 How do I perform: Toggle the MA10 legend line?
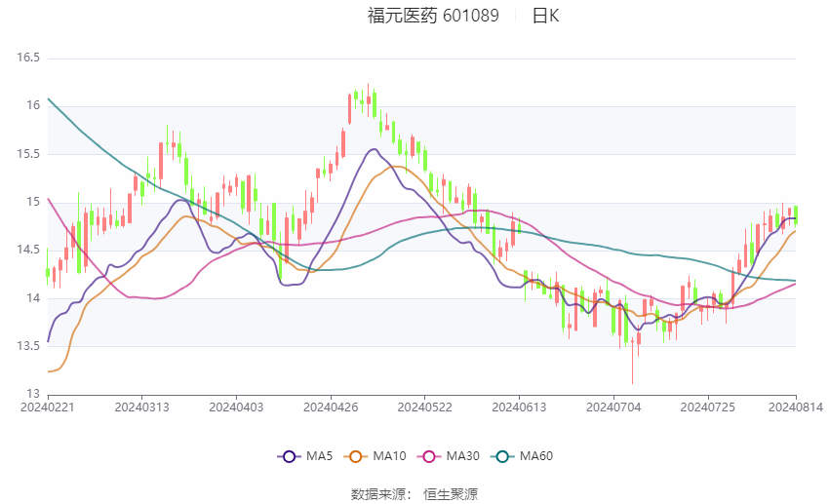[x=375, y=456]
